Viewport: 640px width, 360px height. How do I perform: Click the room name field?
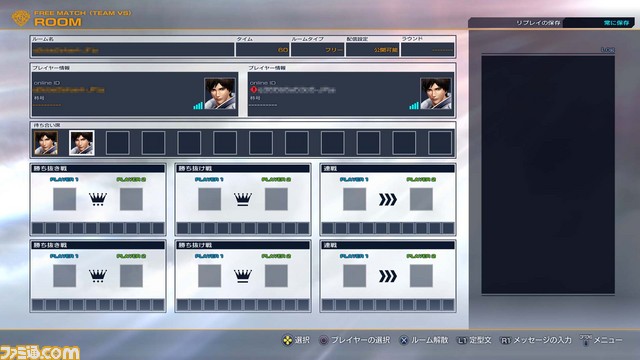[133, 50]
